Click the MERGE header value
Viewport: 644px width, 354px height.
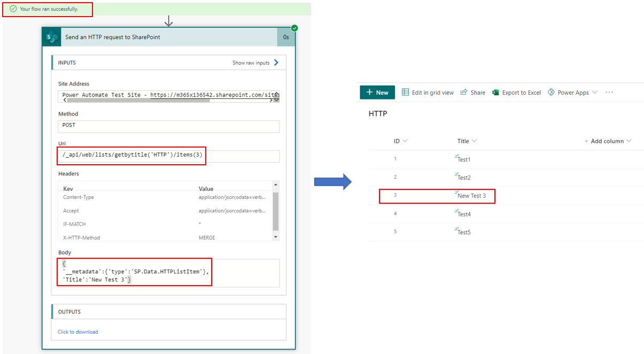coord(206,237)
